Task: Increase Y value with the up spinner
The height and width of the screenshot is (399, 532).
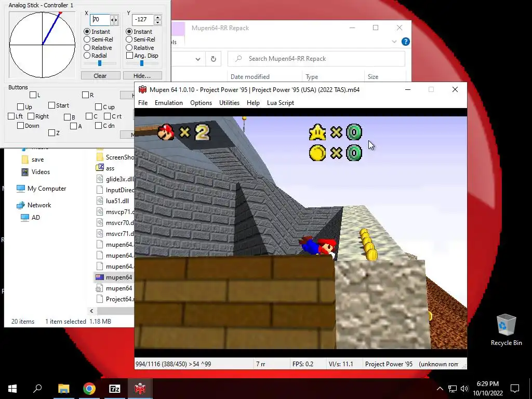Action: [157, 17]
